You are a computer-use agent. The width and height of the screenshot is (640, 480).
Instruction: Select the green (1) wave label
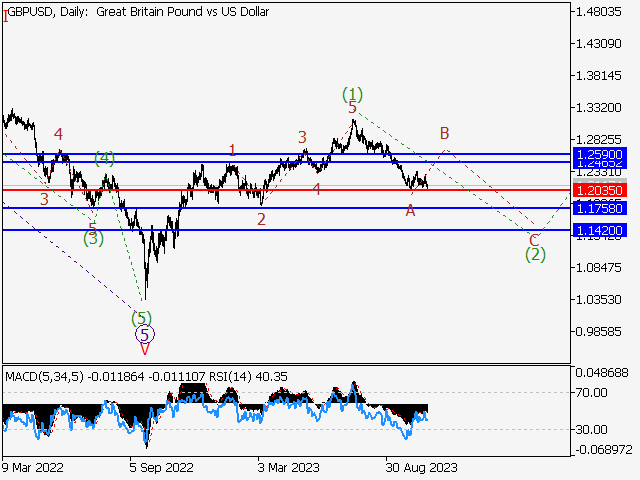coord(352,94)
